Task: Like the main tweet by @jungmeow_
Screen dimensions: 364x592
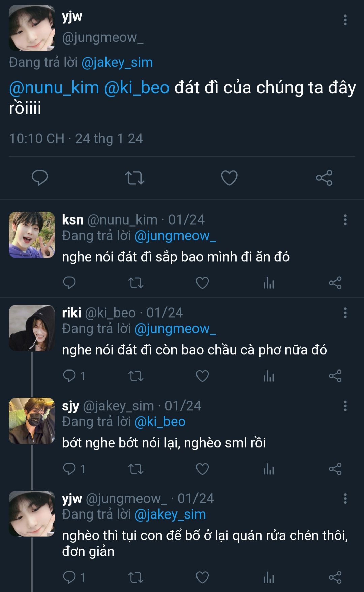Action: click(229, 178)
